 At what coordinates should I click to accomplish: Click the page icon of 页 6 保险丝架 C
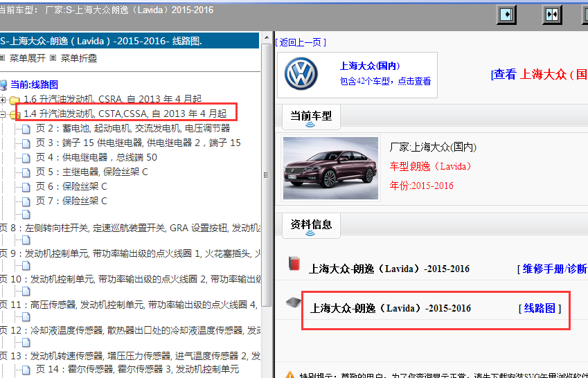coord(26,187)
